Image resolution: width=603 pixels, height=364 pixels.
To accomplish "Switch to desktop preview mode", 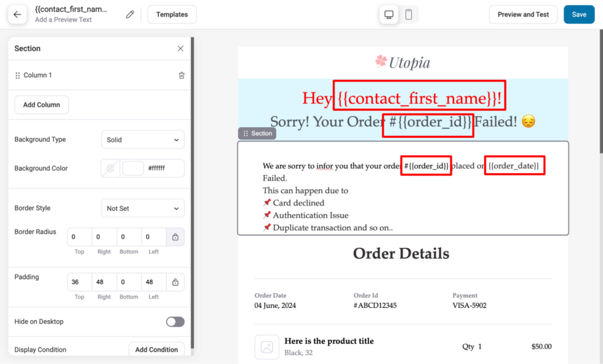I will point(389,15).
